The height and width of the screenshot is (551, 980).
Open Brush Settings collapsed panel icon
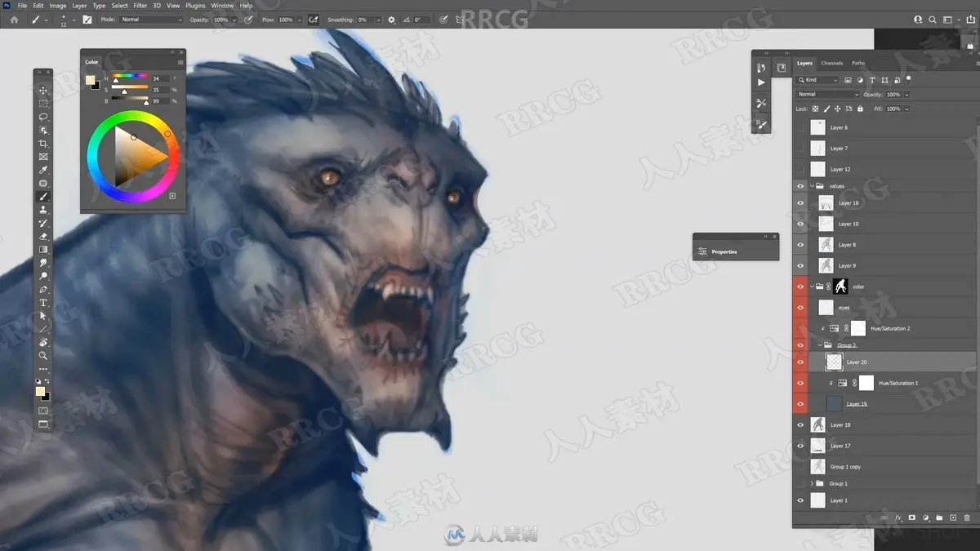click(761, 125)
